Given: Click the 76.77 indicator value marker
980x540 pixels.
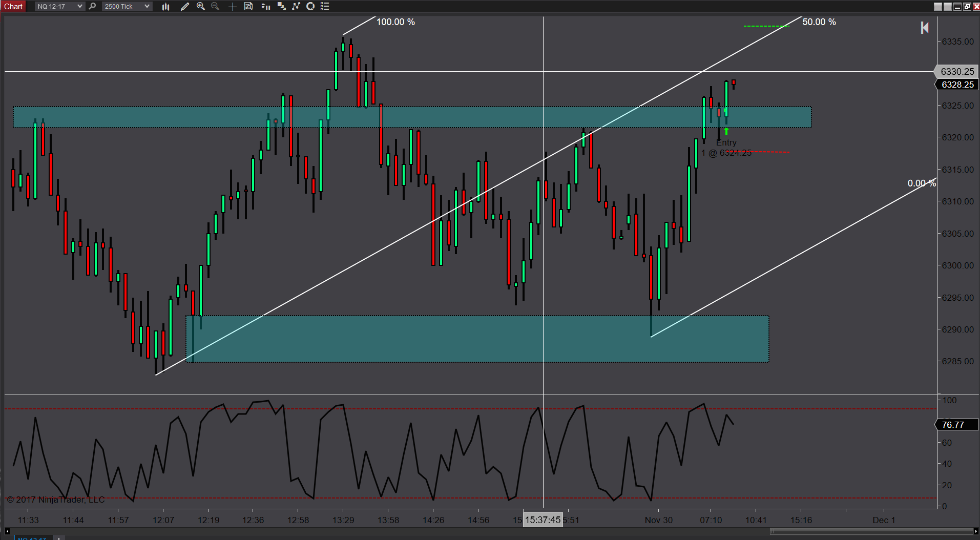Looking at the screenshot, I should [957, 425].
